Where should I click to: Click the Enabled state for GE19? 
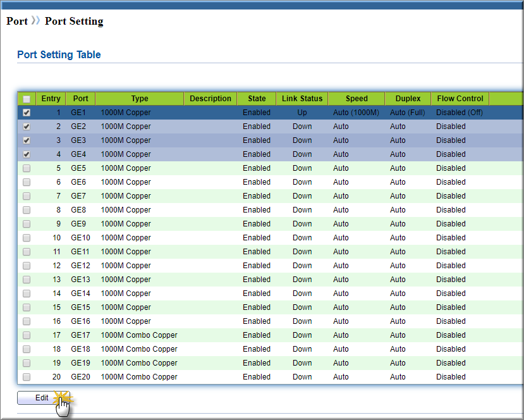click(x=257, y=363)
